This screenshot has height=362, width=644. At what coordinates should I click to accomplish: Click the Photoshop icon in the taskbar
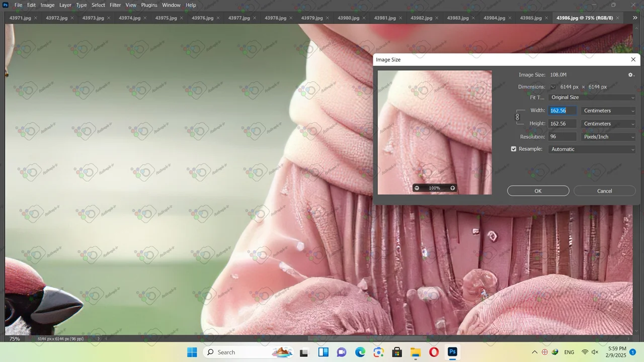tap(452, 352)
